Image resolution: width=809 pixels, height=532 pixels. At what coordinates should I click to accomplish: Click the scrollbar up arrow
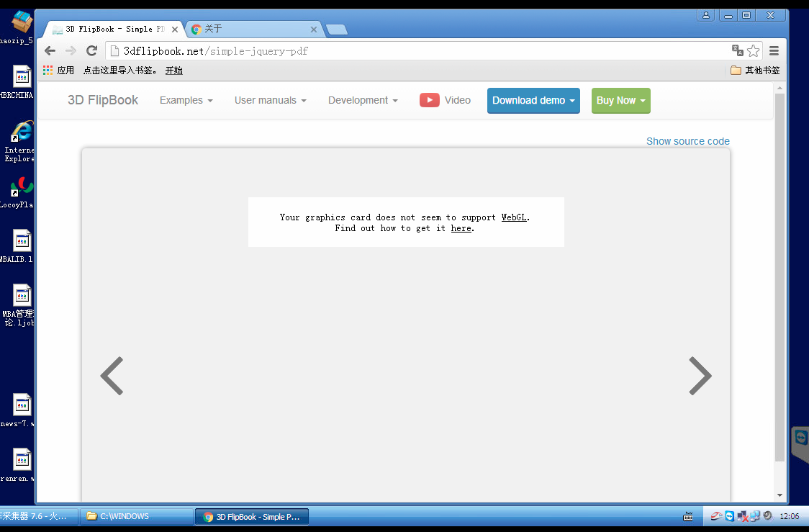tap(779, 89)
